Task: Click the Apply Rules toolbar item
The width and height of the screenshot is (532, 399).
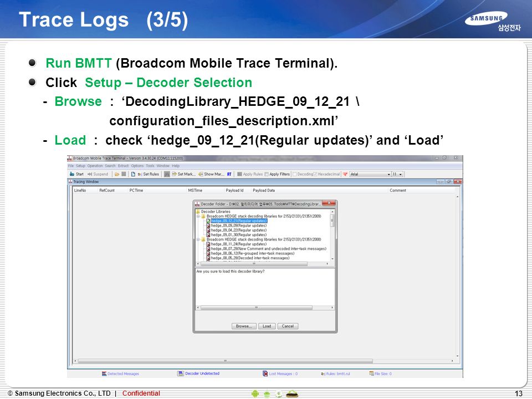Action: (x=250, y=174)
